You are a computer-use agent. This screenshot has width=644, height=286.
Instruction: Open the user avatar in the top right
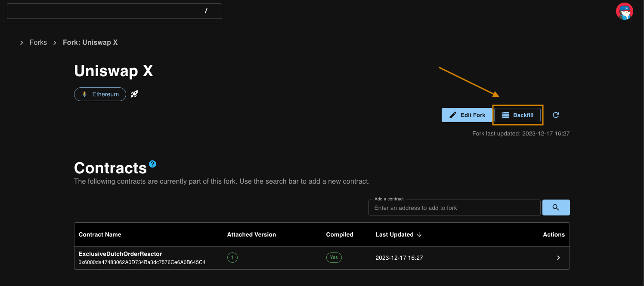(624, 11)
